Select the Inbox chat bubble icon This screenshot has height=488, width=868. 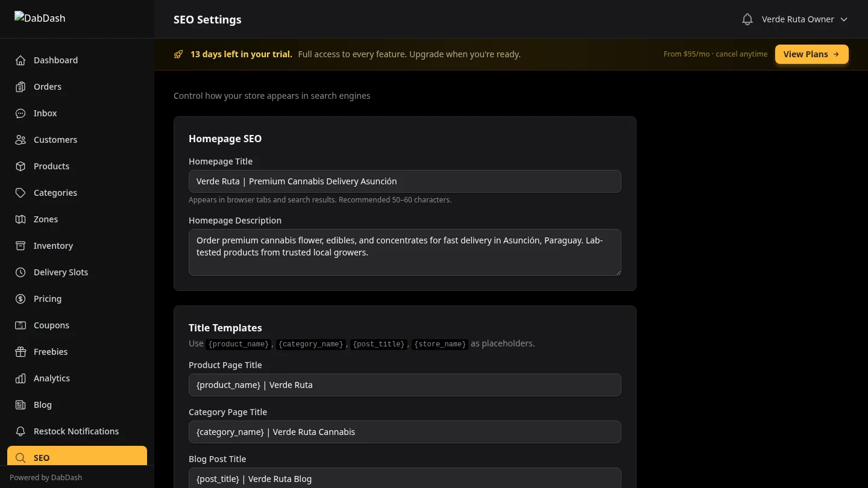pos(20,113)
